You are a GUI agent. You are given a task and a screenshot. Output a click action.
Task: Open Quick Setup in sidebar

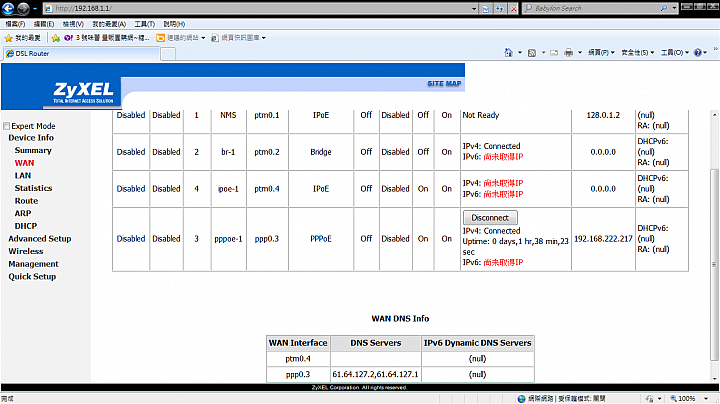click(32, 276)
